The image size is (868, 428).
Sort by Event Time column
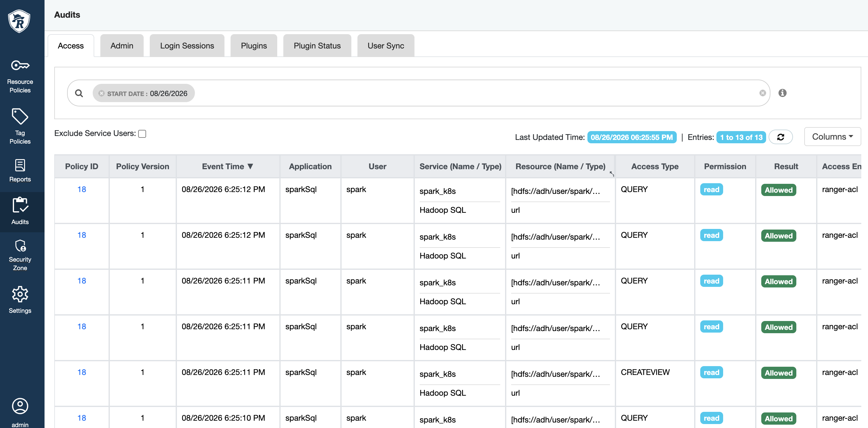point(228,166)
